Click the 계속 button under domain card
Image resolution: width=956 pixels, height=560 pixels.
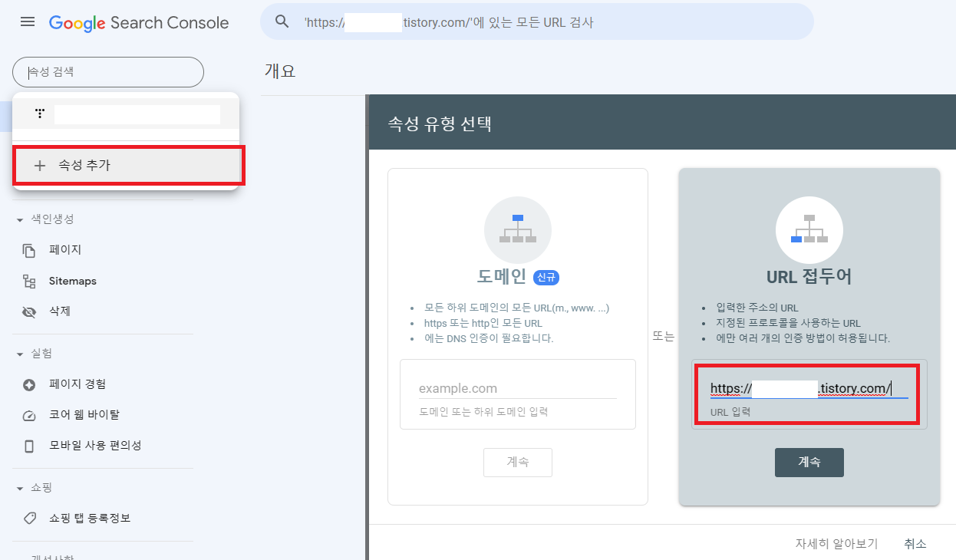coord(518,463)
